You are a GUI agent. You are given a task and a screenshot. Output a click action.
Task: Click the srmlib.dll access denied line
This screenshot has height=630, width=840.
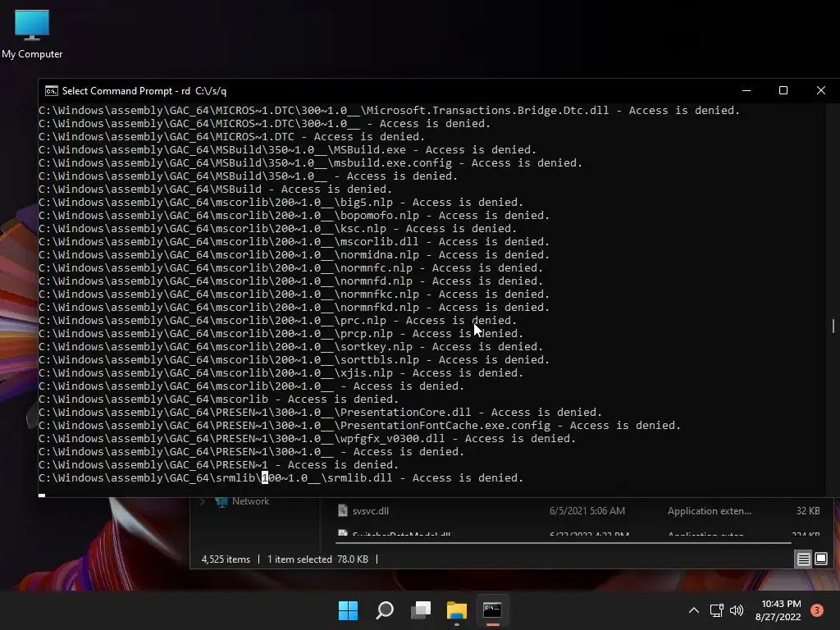281,478
